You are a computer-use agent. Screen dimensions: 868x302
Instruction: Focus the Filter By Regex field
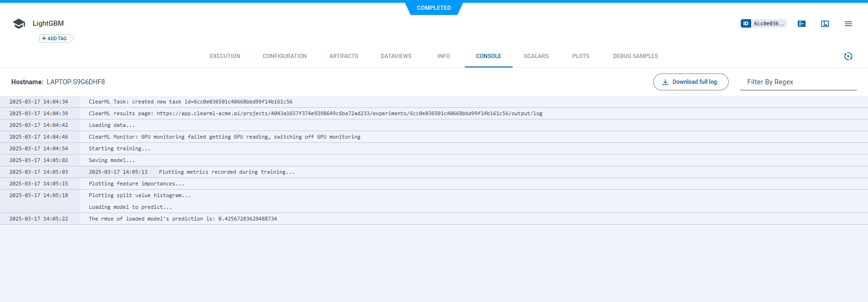tap(797, 82)
